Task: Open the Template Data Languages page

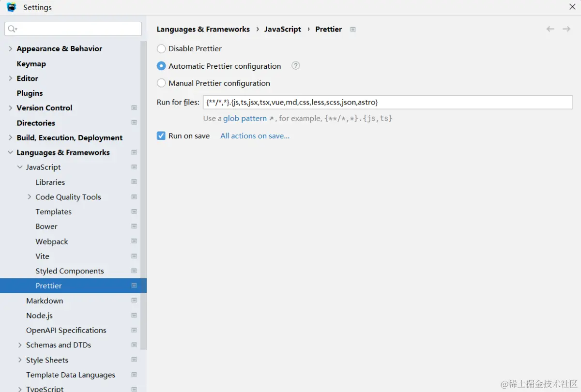Action: click(71, 375)
